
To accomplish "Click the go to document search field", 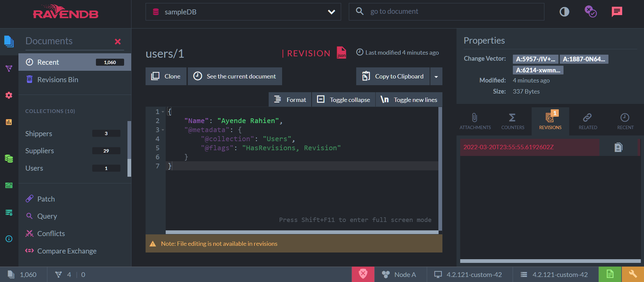I will (x=446, y=12).
